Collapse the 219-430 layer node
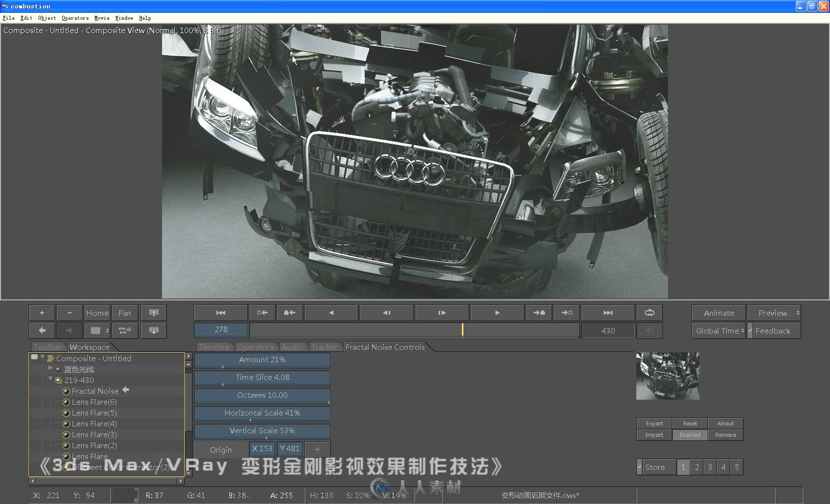830x504 pixels. [50, 379]
